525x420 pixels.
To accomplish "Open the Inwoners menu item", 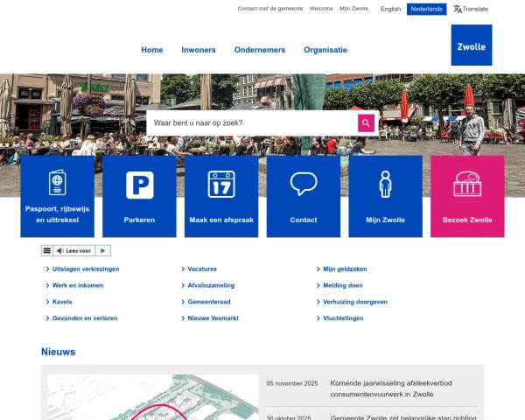I will (x=199, y=50).
